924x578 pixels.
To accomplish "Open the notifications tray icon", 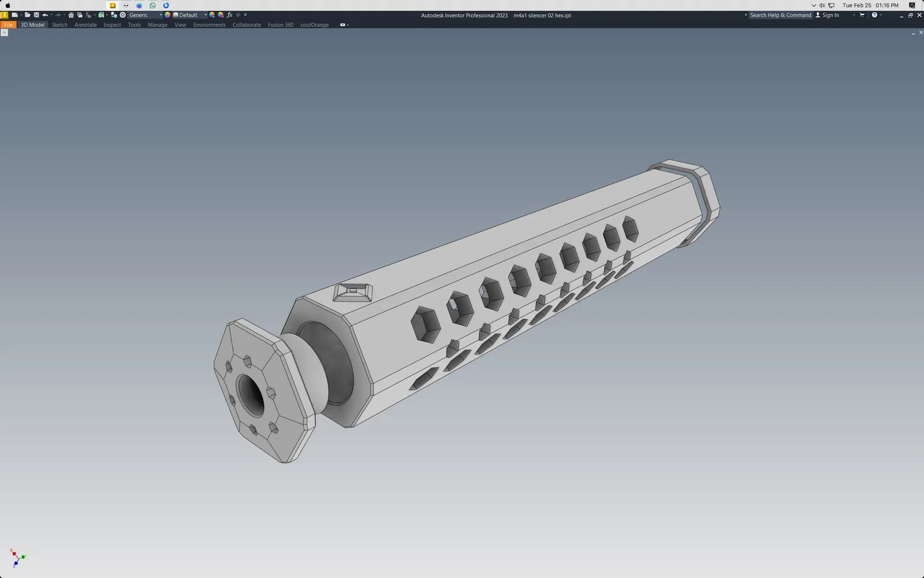I will (912, 5).
